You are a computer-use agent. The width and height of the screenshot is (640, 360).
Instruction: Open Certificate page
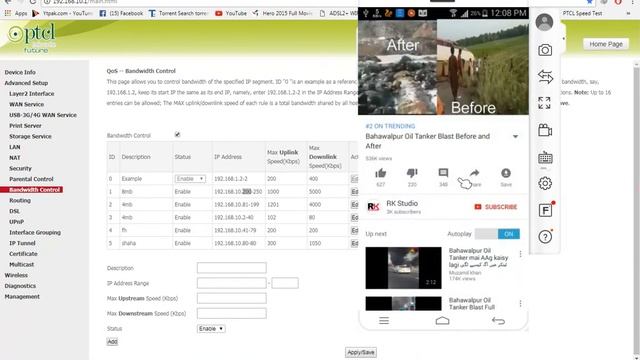coord(23,253)
